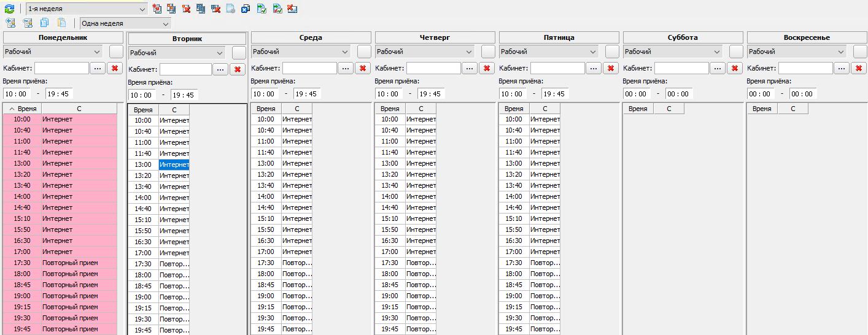Click the schedule icon with blue plus sign
This screenshot has height=335, width=868.
point(10,23)
